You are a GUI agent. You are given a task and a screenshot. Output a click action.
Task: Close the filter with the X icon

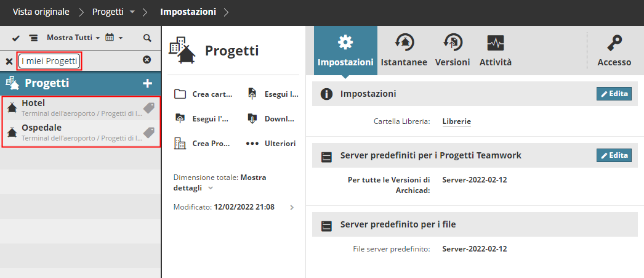click(9, 61)
